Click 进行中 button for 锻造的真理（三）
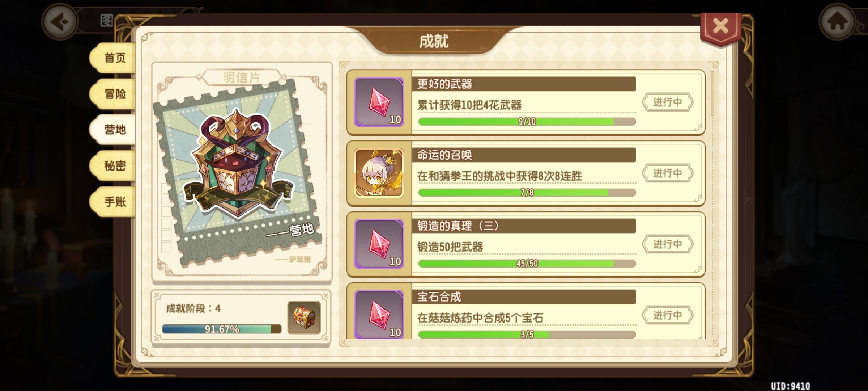 [x=668, y=244]
